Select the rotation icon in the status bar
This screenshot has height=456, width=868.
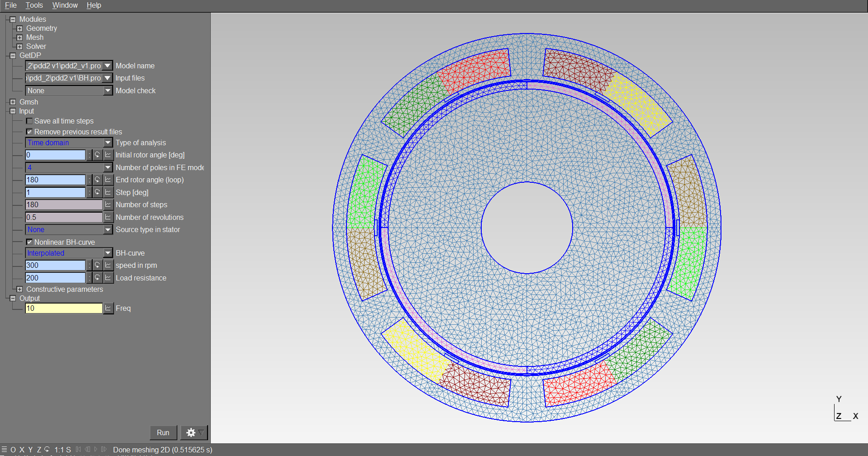tap(47, 449)
